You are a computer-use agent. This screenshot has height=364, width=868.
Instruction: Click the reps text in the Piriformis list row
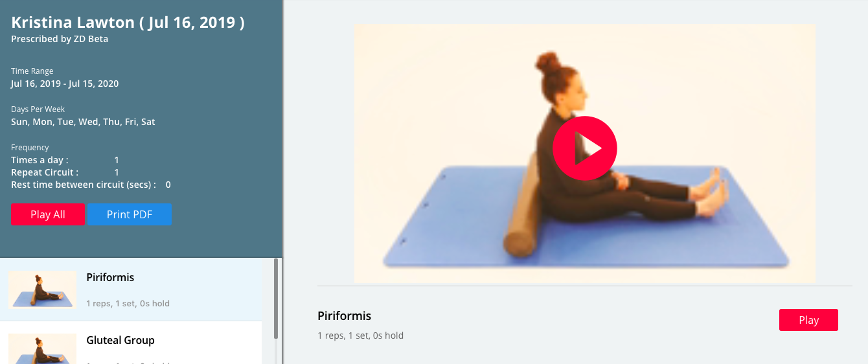[x=128, y=303]
